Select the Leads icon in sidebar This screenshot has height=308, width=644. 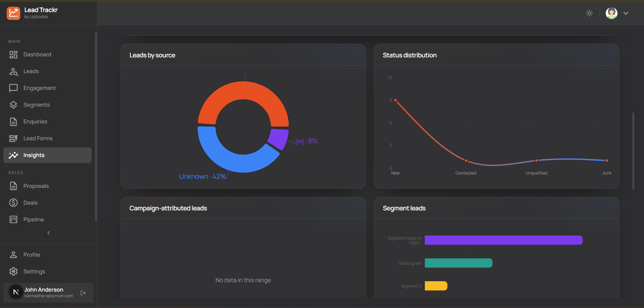coord(13,71)
